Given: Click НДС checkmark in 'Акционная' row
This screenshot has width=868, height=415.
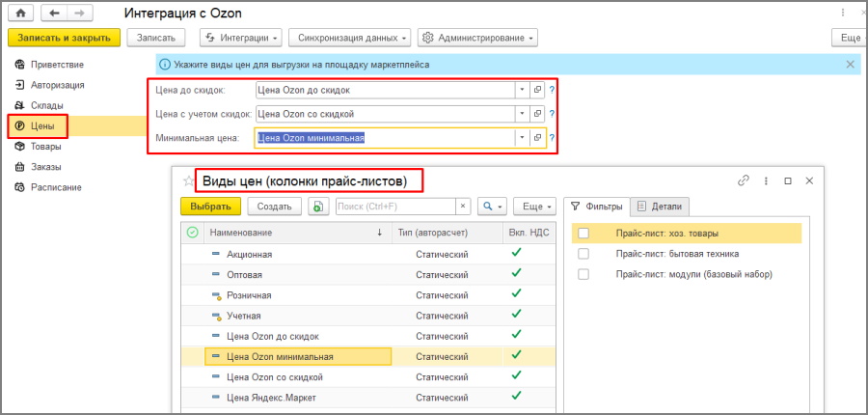Looking at the screenshot, I should tap(517, 252).
